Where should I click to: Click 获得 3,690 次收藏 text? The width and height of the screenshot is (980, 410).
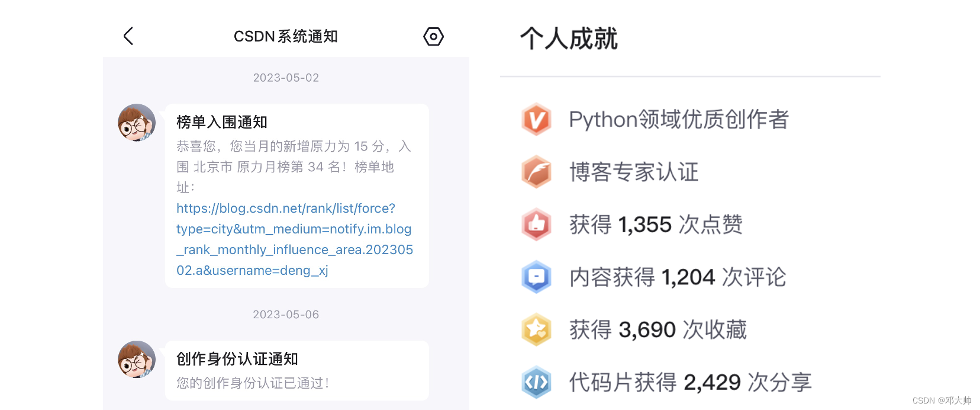point(658,329)
